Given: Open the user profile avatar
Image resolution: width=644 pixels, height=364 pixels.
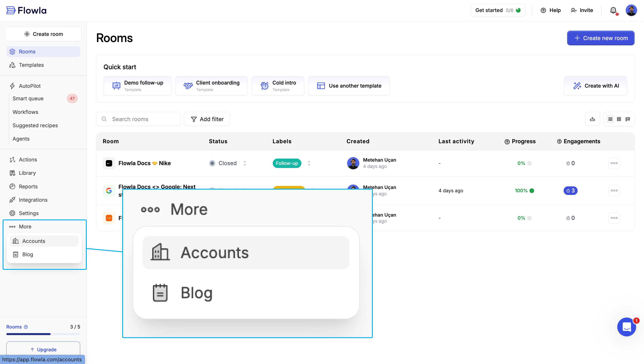Looking at the screenshot, I should point(631,10).
